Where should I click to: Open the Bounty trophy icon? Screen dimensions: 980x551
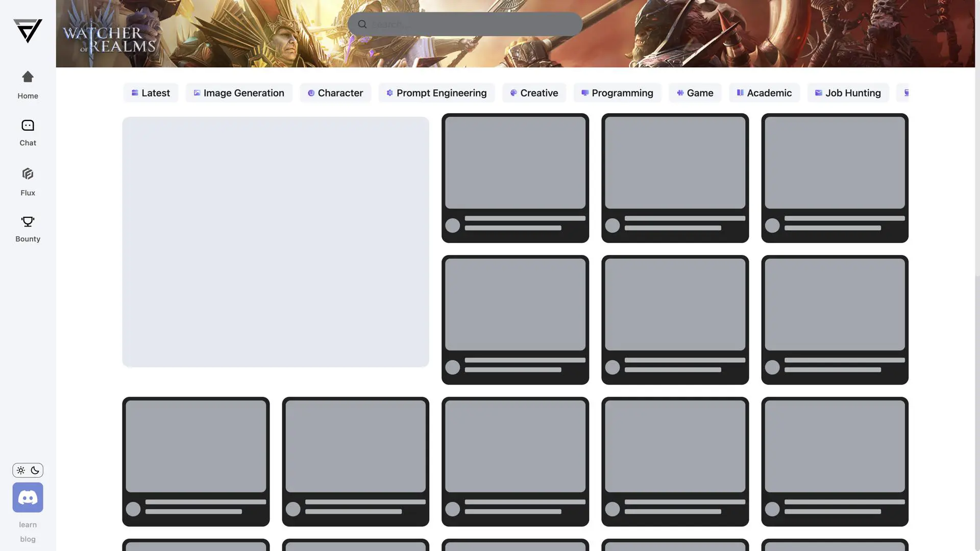point(28,222)
